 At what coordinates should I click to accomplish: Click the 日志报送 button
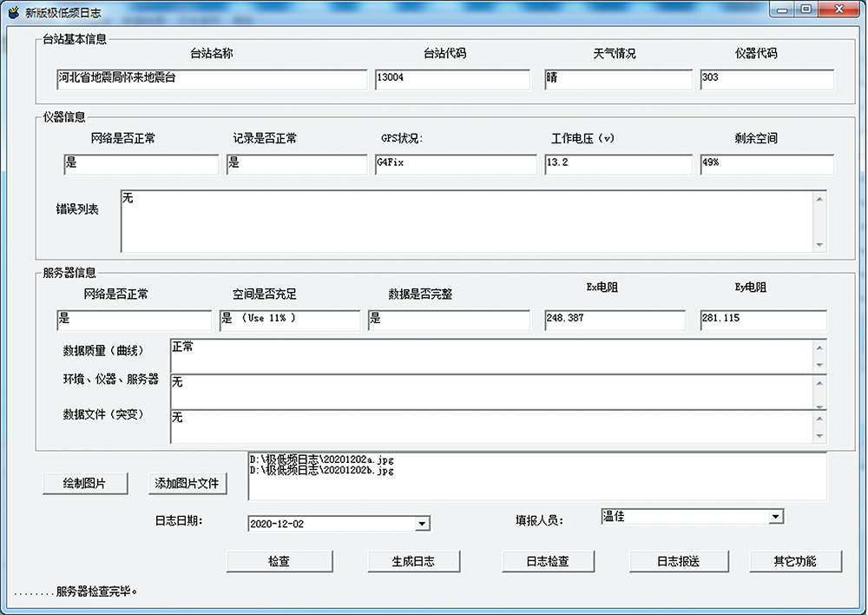[677, 561]
